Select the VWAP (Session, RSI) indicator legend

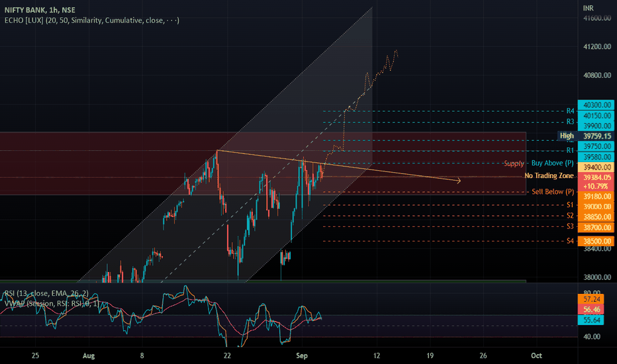click(x=51, y=303)
